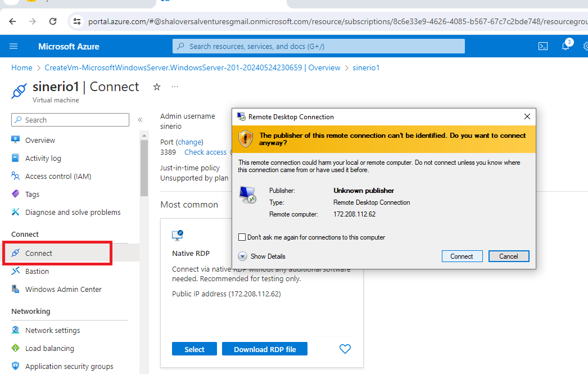The height and width of the screenshot is (374, 588).
Task: Reload the page with refresh icon
Action: click(53, 21)
